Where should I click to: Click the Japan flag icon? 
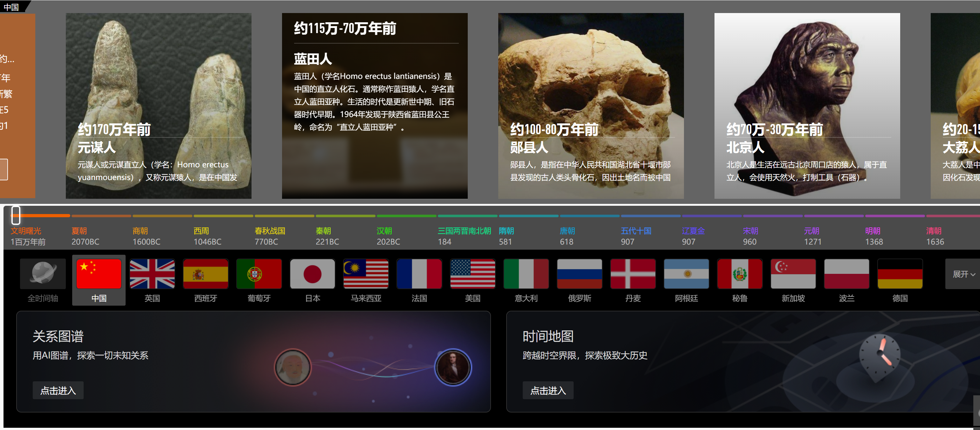pyautogui.click(x=312, y=274)
